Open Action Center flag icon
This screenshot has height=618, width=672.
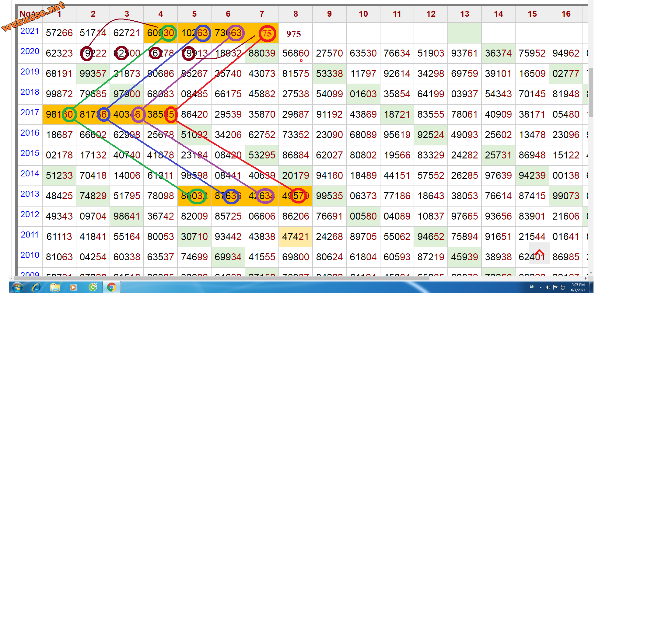tap(555, 287)
